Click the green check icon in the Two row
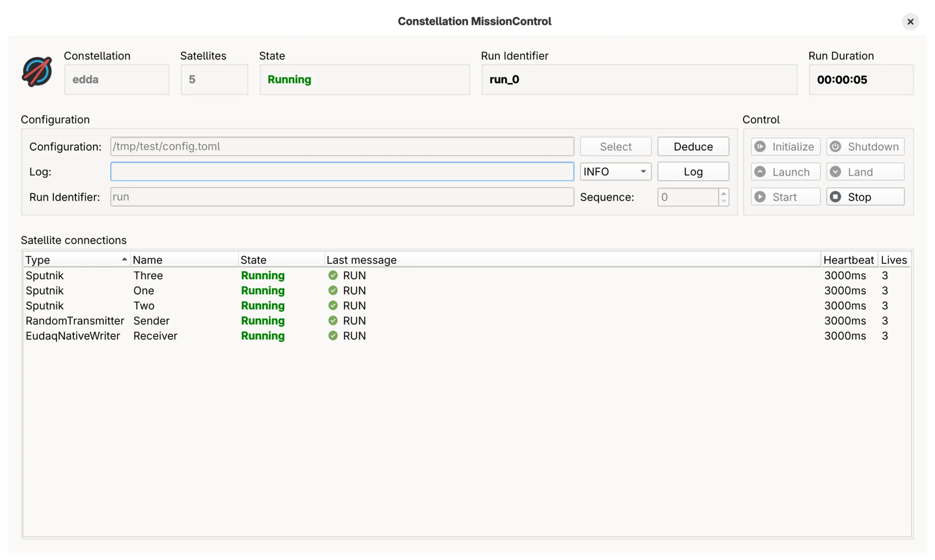 (x=332, y=305)
